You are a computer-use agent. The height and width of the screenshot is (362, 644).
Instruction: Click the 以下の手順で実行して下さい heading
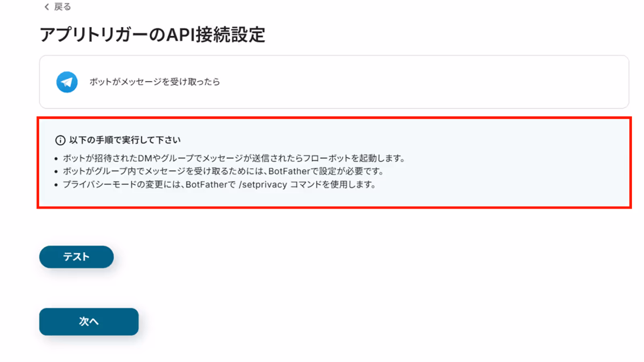coord(125,140)
